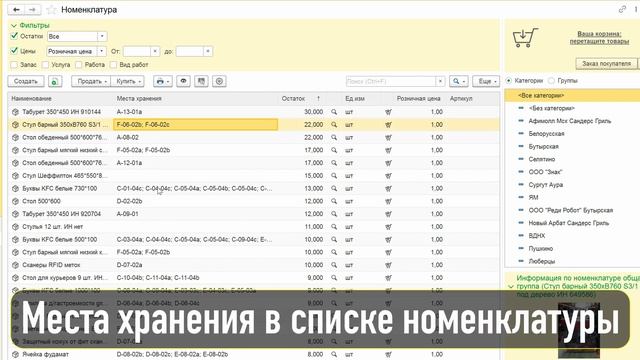Click the toolbar icon left of gear
The image size is (640, 360).
(201, 82)
